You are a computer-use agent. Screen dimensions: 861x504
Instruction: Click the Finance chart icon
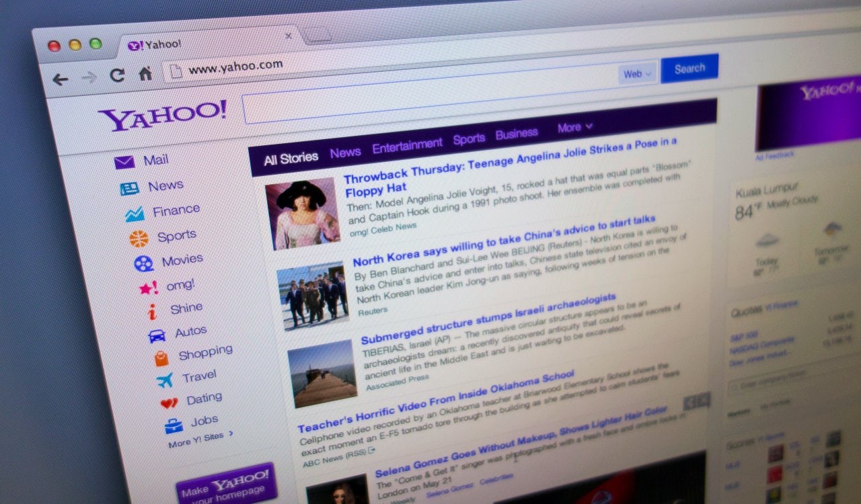[135, 214]
